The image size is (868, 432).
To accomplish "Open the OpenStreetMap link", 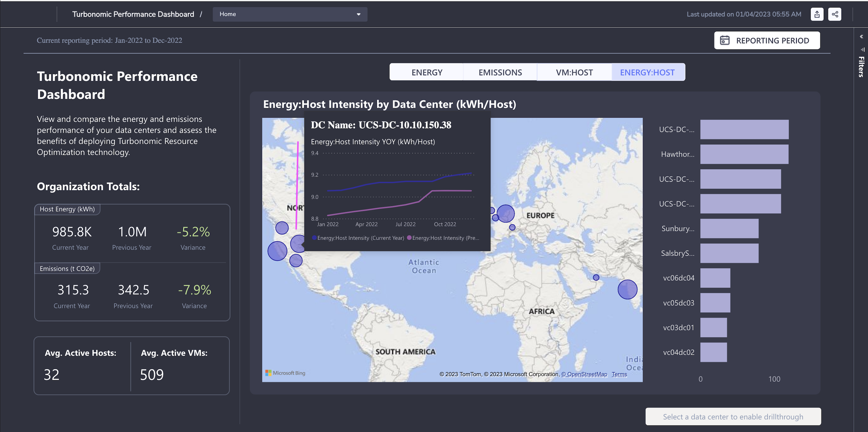I will [x=584, y=374].
